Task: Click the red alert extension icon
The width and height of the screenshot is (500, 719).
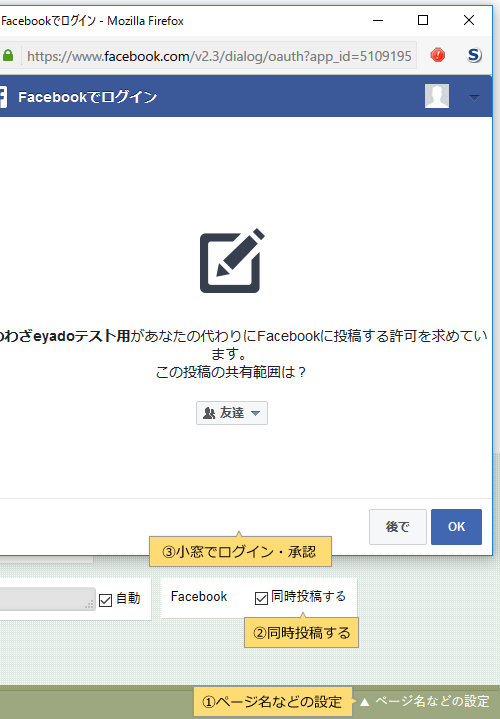Action: coord(438,55)
